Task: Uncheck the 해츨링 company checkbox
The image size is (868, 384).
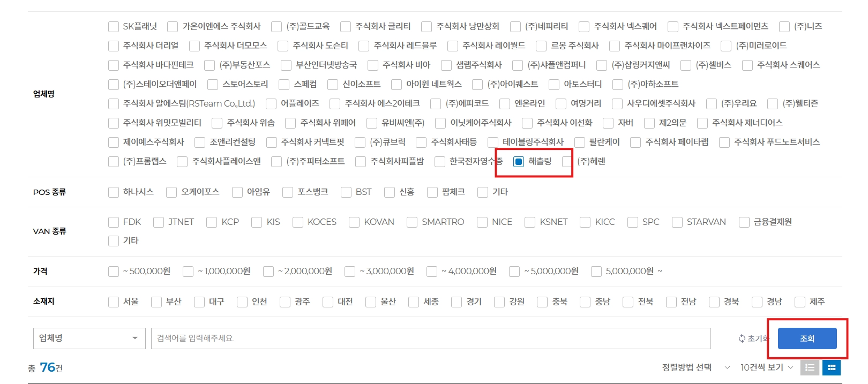Action: (x=518, y=161)
